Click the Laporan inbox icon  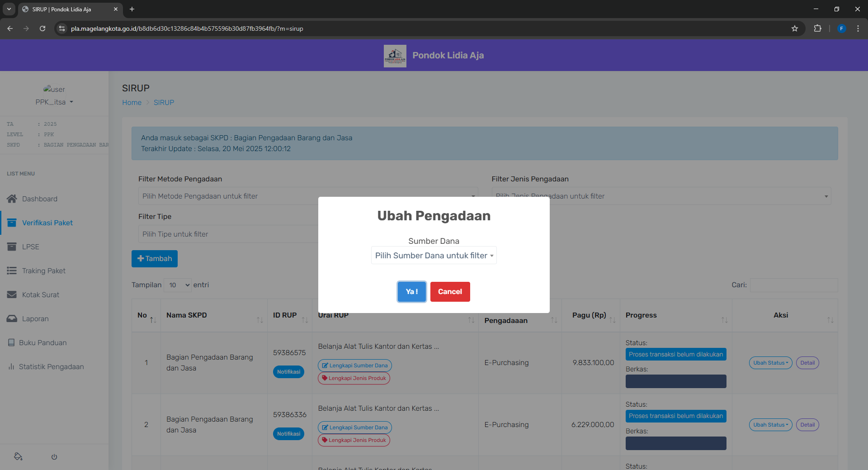coord(12,318)
